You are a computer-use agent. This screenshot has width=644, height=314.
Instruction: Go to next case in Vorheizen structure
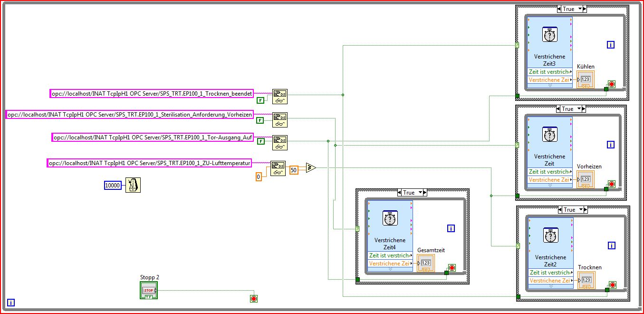tap(584, 109)
